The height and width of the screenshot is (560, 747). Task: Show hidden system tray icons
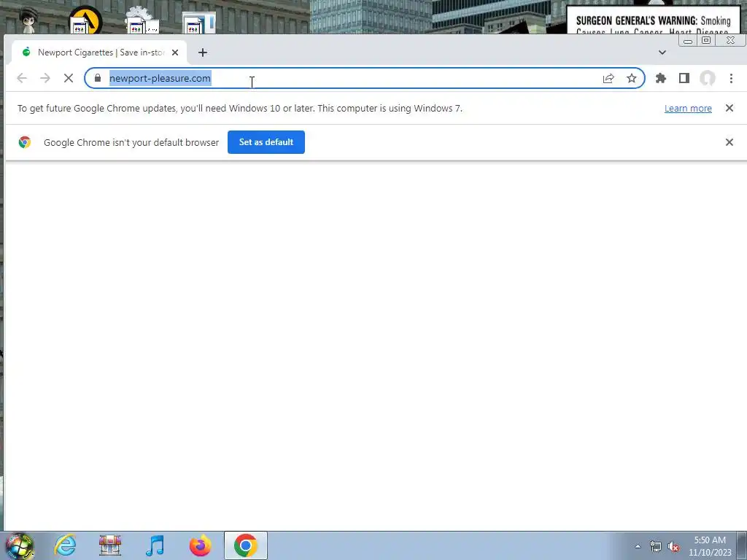pyautogui.click(x=638, y=546)
